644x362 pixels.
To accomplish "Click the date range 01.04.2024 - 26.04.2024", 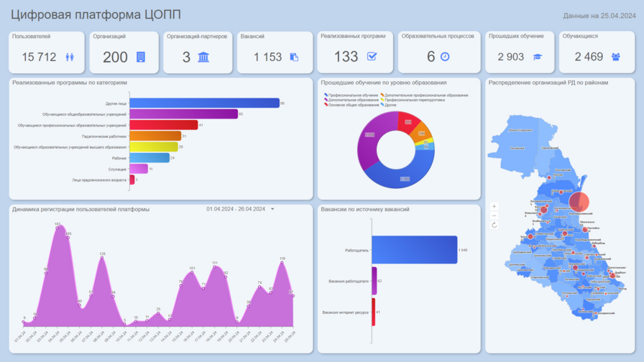I will [x=235, y=210].
